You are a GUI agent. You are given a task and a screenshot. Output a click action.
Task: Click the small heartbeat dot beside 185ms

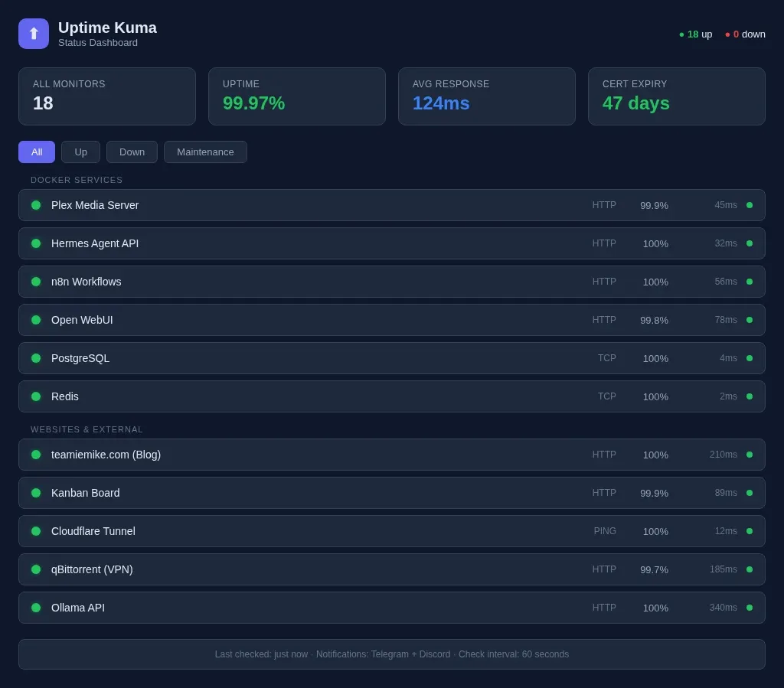(750, 569)
